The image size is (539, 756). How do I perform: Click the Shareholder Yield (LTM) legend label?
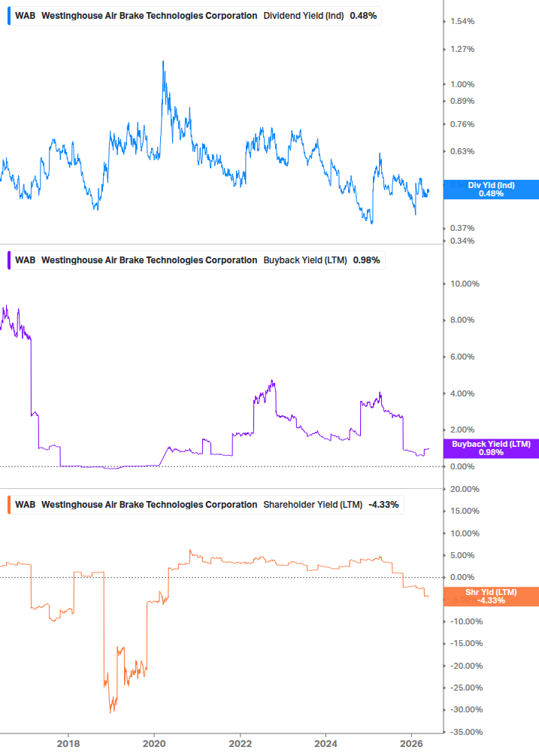click(313, 505)
